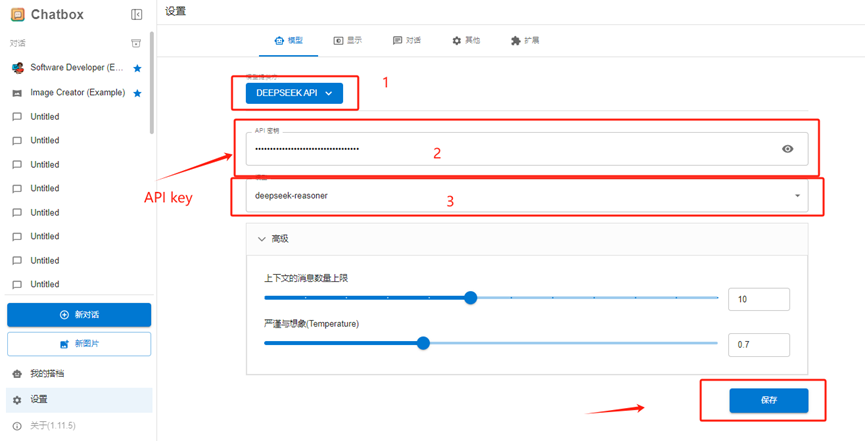
Task: Click the display icon on the 显示 tab
Action: click(x=338, y=40)
